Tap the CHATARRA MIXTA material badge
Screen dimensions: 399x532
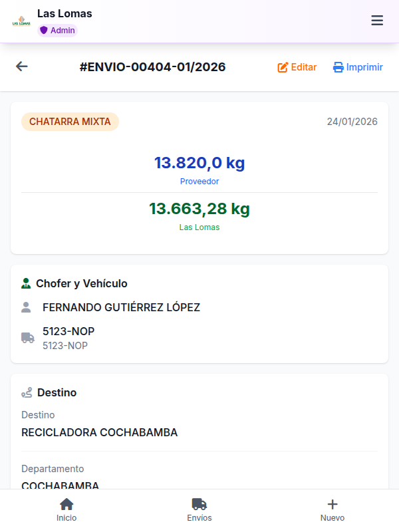(x=70, y=122)
